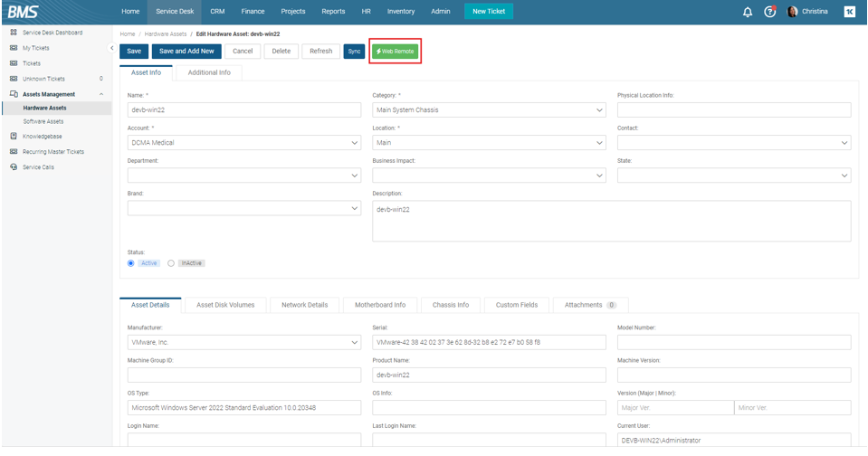Click the BMS logo

tap(24, 12)
